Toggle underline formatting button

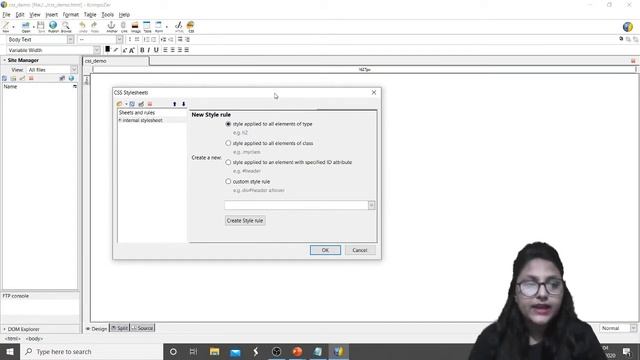tap(156, 50)
